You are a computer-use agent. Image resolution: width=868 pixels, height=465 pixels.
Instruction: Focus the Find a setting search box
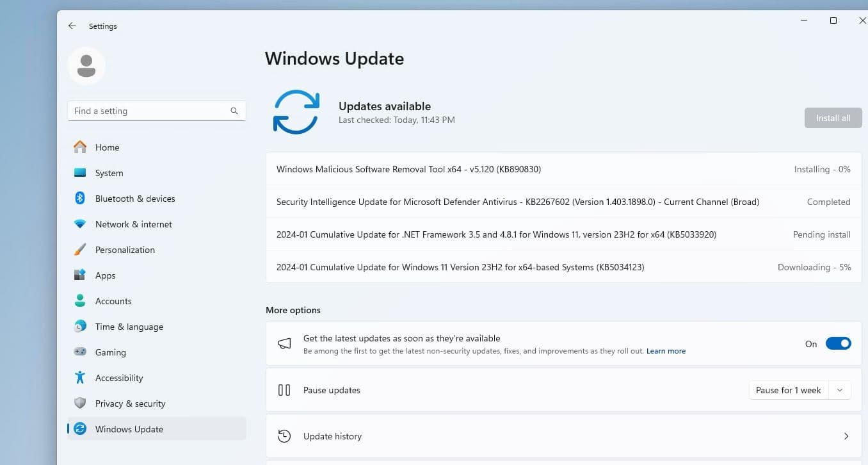(x=157, y=111)
